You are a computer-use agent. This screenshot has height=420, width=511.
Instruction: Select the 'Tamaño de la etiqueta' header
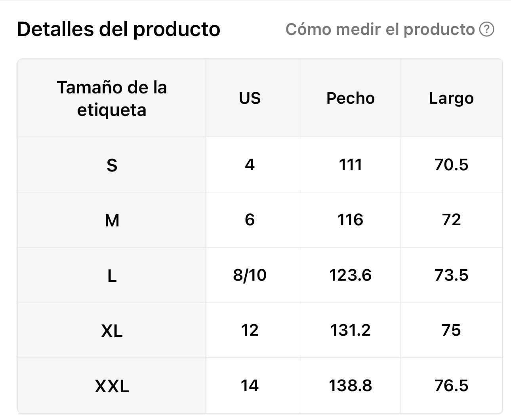pos(112,98)
